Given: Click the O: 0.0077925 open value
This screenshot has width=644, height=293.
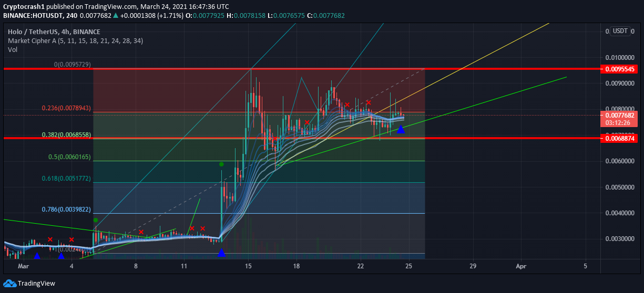Looking at the screenshot, I should 206,16.
